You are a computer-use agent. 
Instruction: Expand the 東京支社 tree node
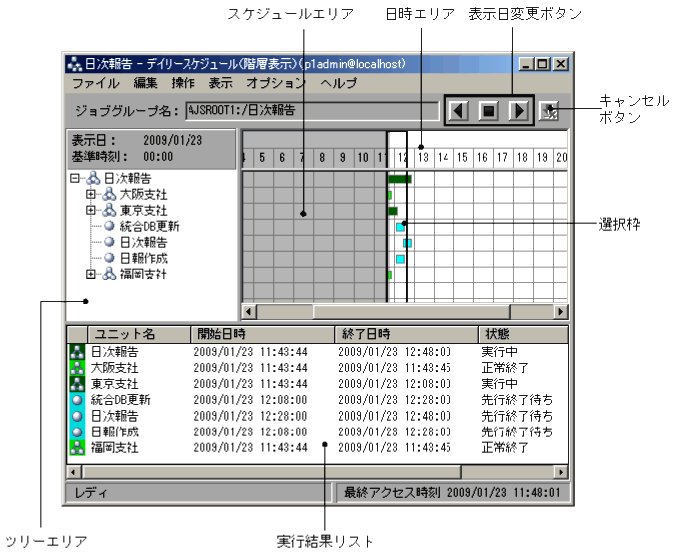pos(91,210)
